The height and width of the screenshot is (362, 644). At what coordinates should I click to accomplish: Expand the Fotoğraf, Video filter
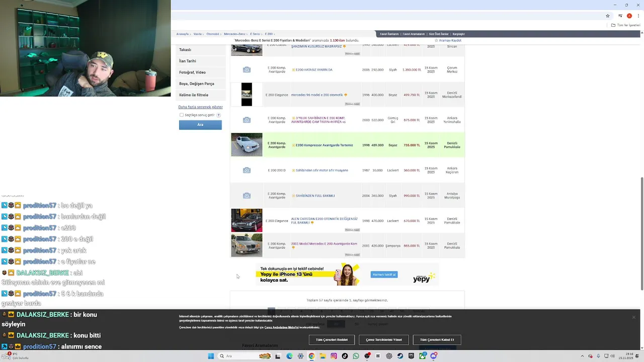coord(200,72)
